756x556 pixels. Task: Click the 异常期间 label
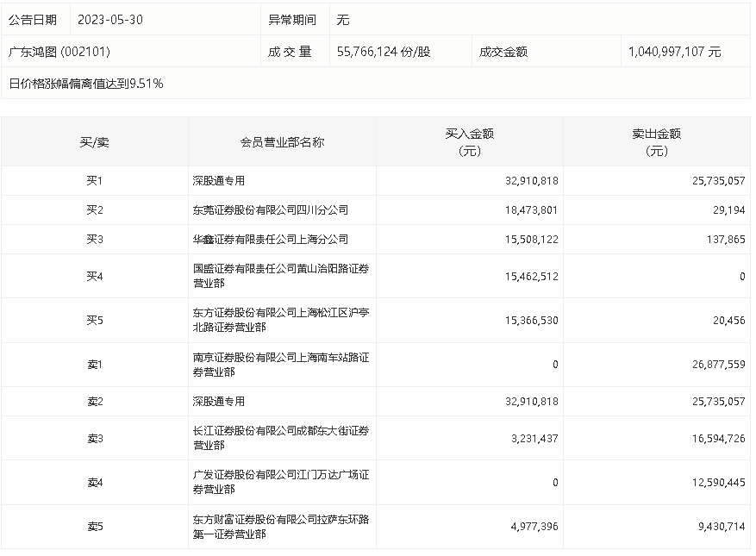tap(292, 20)
